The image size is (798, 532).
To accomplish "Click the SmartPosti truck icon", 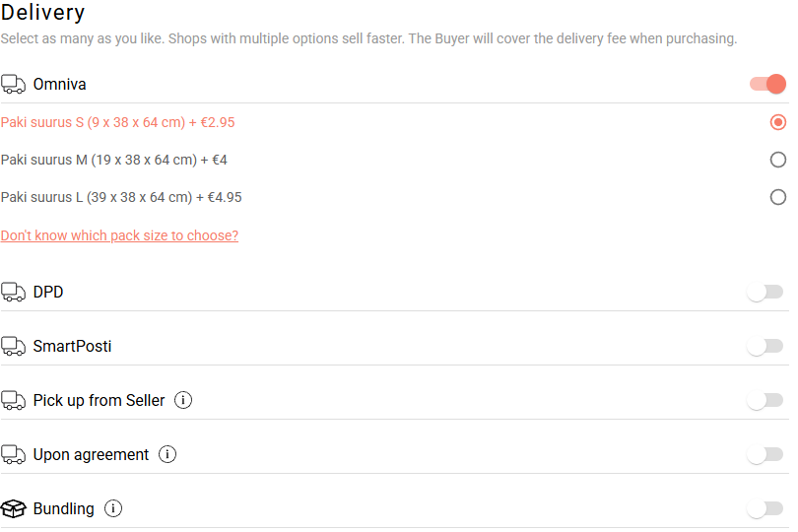I will pyautogui.click(x=14, y=346).
